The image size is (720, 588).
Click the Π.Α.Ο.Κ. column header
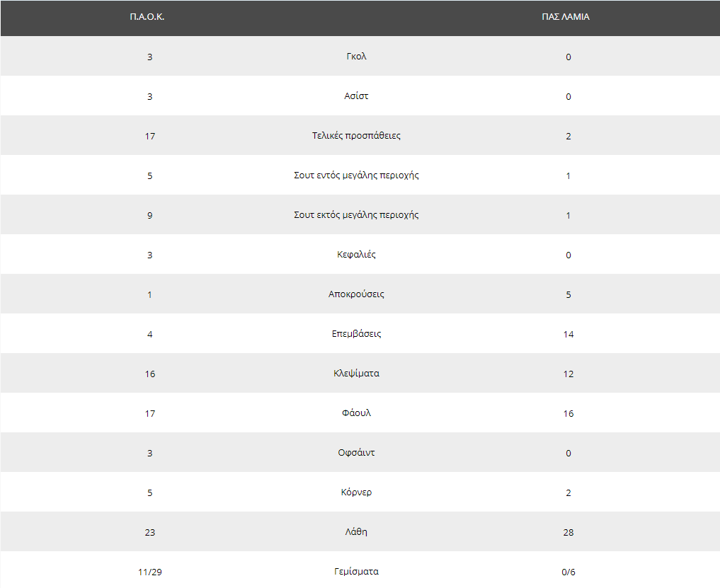pos(147,17)
